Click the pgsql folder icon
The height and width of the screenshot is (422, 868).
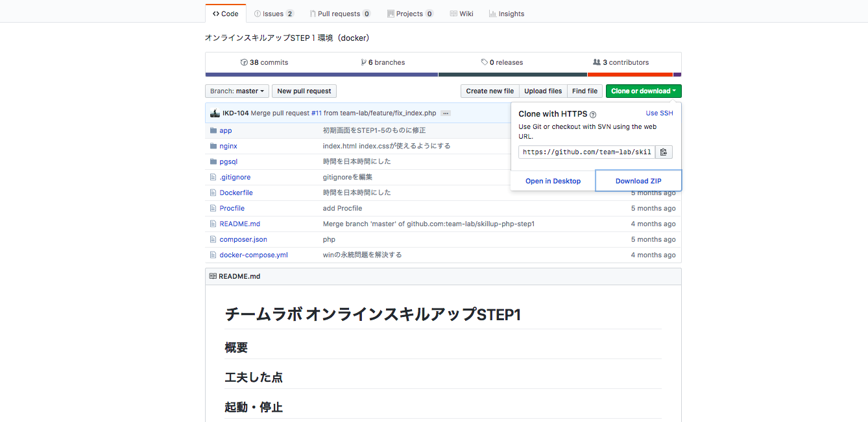213,161
